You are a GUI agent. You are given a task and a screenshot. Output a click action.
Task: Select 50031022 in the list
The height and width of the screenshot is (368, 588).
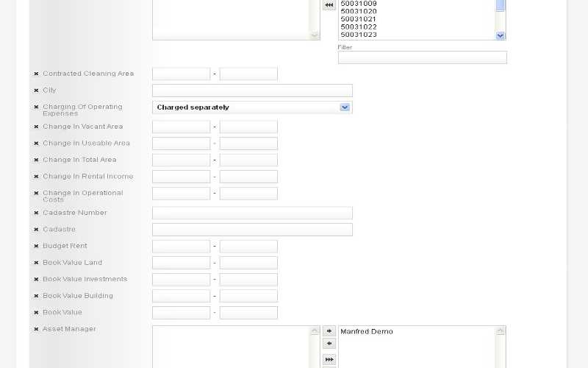pos(359,27)
